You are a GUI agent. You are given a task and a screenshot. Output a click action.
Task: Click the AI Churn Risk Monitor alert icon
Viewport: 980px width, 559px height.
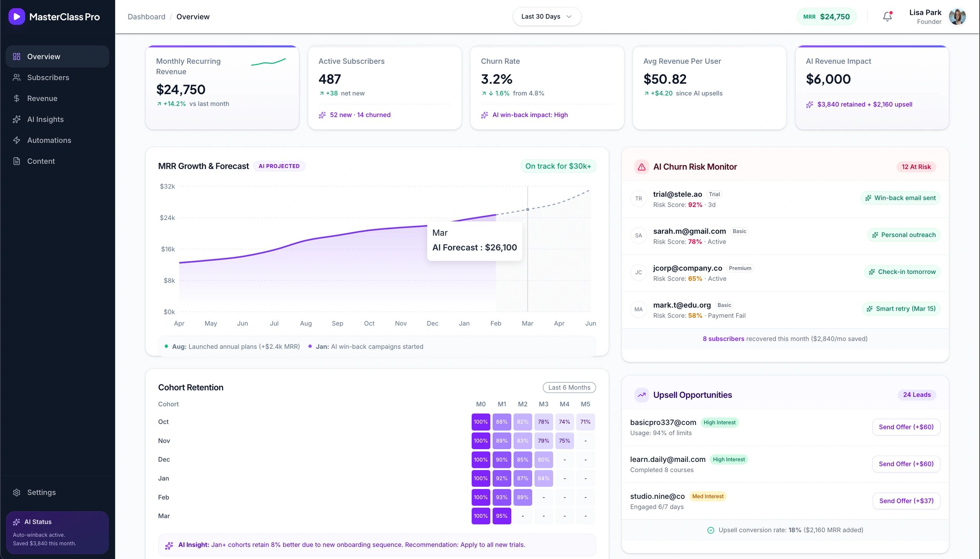642,166
